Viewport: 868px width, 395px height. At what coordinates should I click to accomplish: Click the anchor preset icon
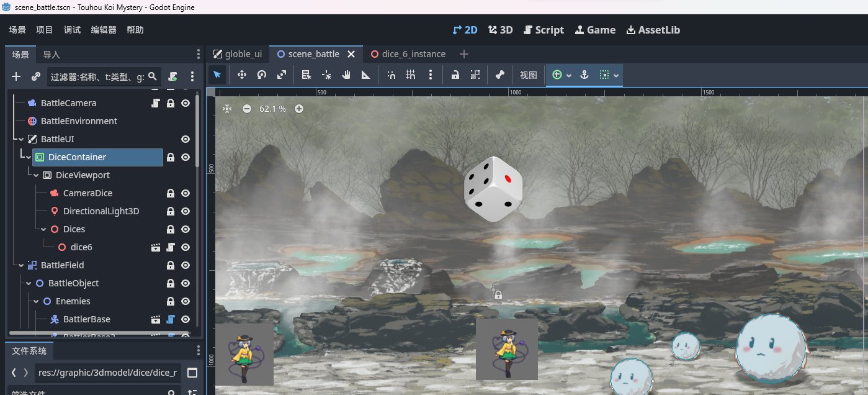click(x=584, y=75)
